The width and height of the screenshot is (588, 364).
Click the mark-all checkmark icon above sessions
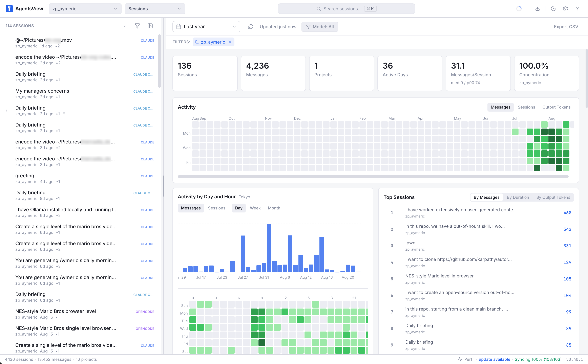(125, 26)
